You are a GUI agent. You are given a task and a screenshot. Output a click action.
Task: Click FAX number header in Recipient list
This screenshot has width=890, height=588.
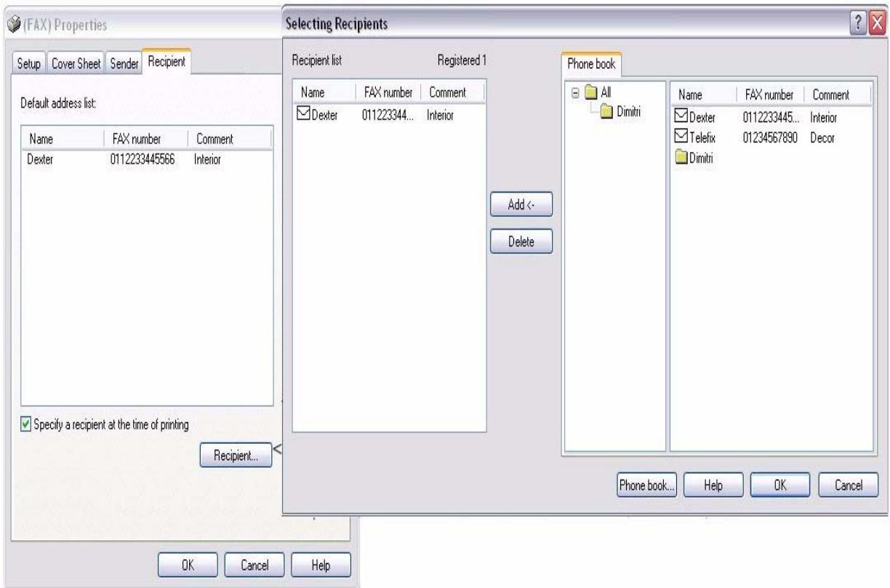[388, 93]
